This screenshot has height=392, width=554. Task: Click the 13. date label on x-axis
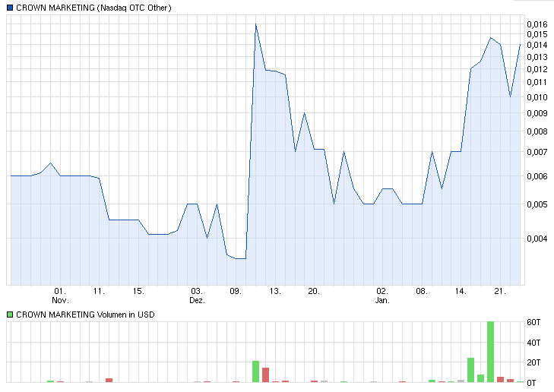(x=275, y=290)
